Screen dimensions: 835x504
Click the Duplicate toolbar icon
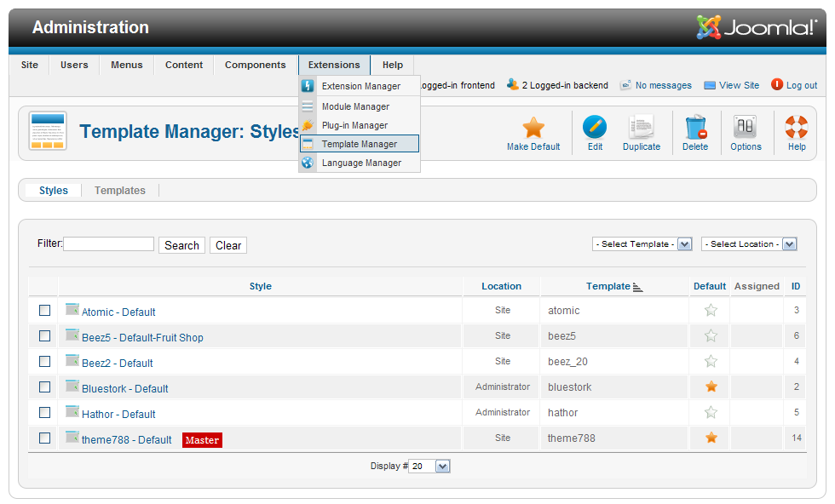tap(641, 128)
